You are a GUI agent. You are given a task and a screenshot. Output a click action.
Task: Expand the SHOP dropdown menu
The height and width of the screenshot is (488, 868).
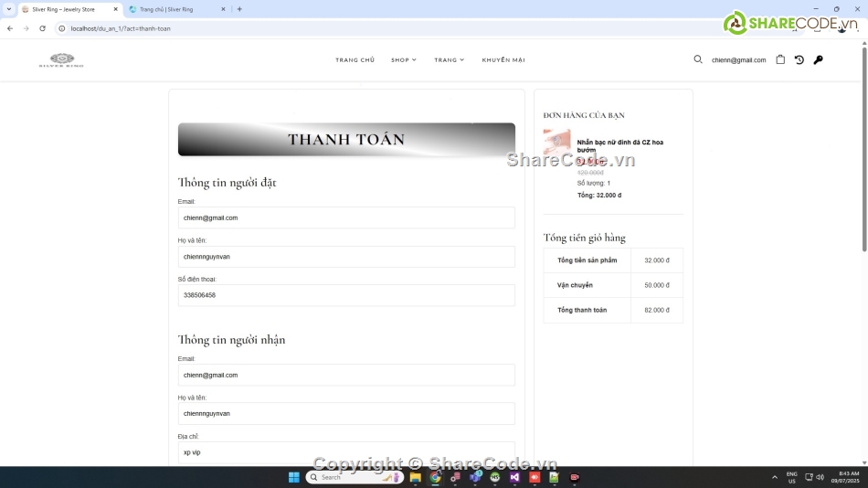pos(404,59)
